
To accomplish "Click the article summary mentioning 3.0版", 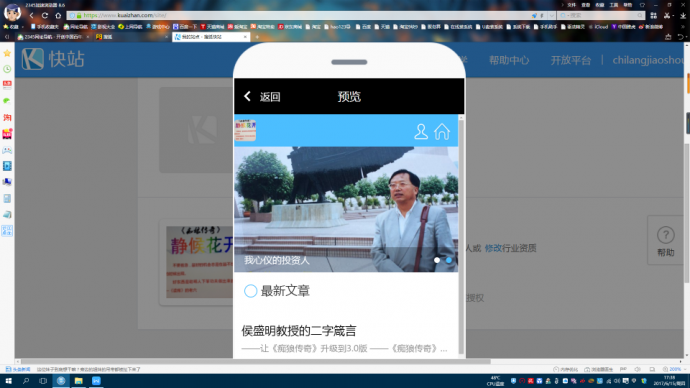I will point(344,348).
